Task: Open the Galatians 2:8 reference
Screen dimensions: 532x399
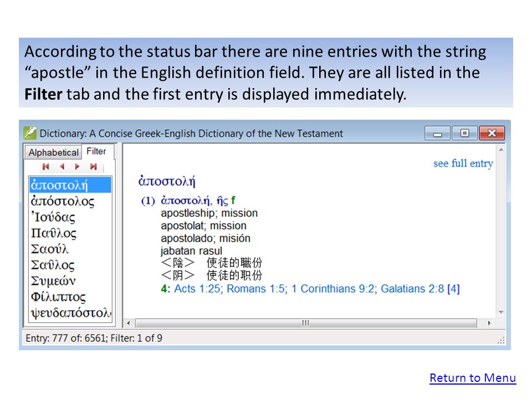Action: click(x=412, y=289)
